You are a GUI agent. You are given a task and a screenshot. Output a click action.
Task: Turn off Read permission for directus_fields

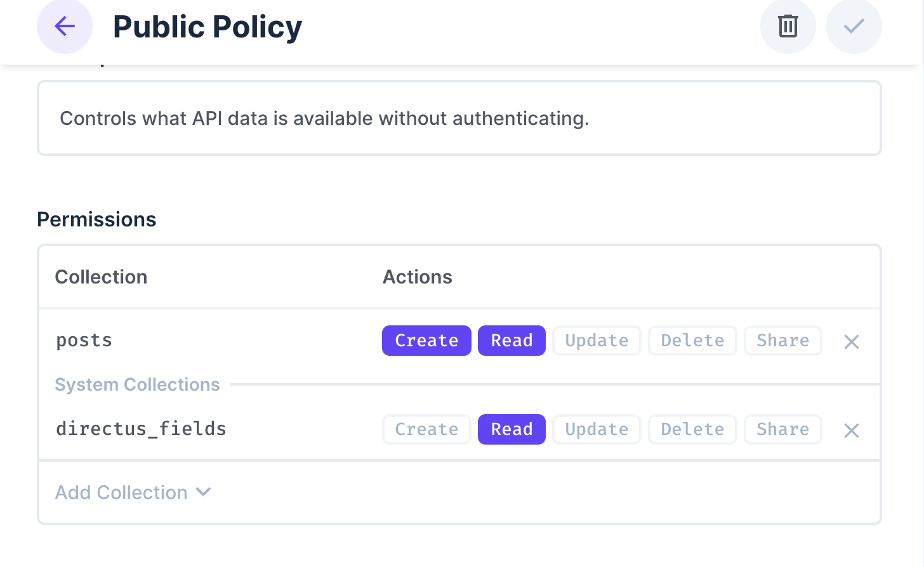pyautogui.click(x=511, y=429)
